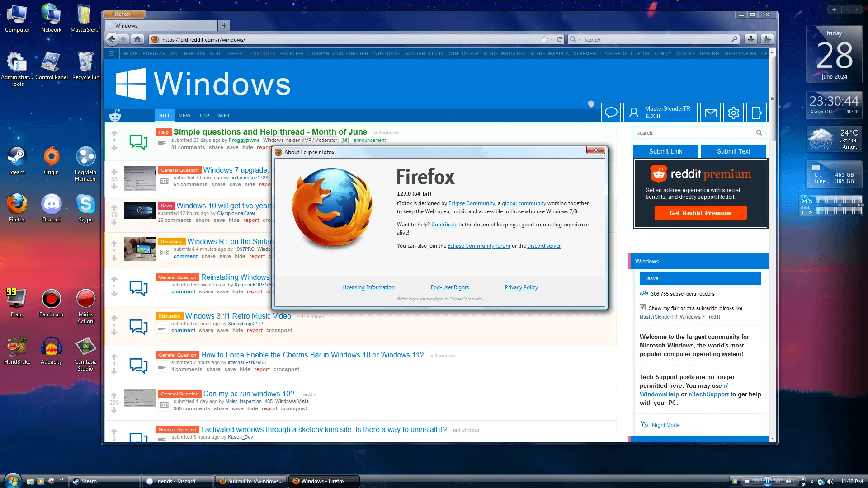Image resolution: width=868 pixels, height=488 pixels.
Task: Click the reddit logout icon
Action: pyautogui.click(x=757, y=113)
